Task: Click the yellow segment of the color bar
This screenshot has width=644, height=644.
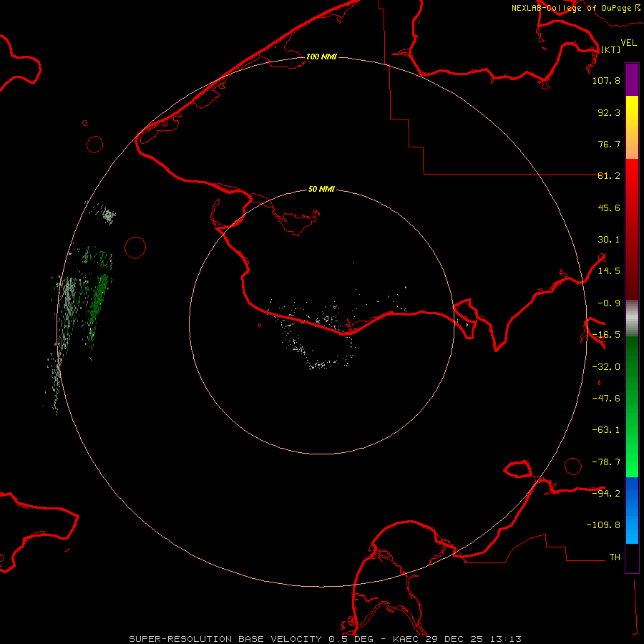Action: point(632,112)
